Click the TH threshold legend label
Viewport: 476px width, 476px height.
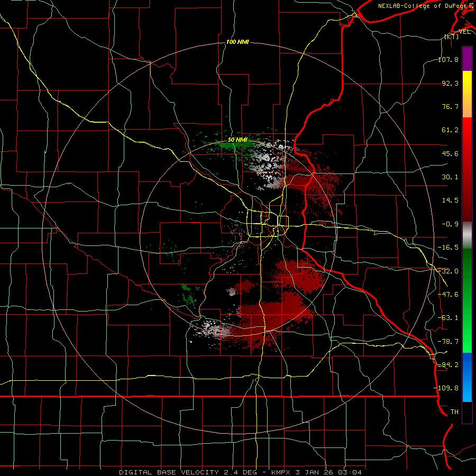454,411
